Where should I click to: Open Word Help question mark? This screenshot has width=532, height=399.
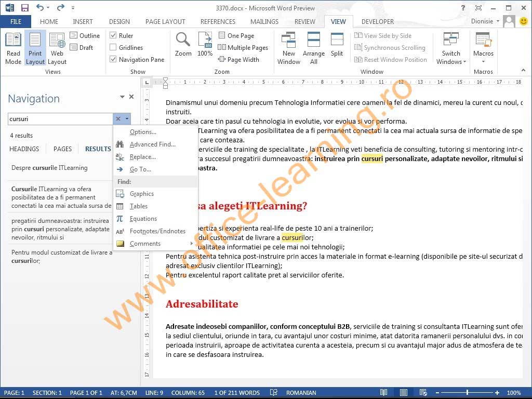point(463,8)
